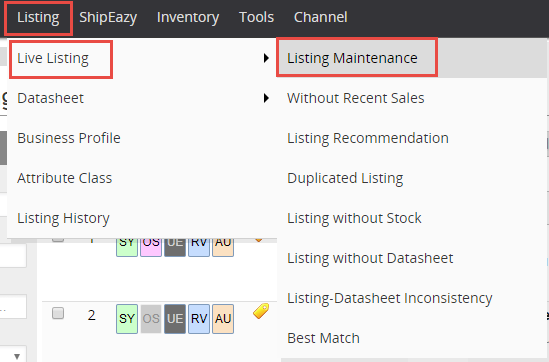Open the ShipEazy menu

point(108,17)
